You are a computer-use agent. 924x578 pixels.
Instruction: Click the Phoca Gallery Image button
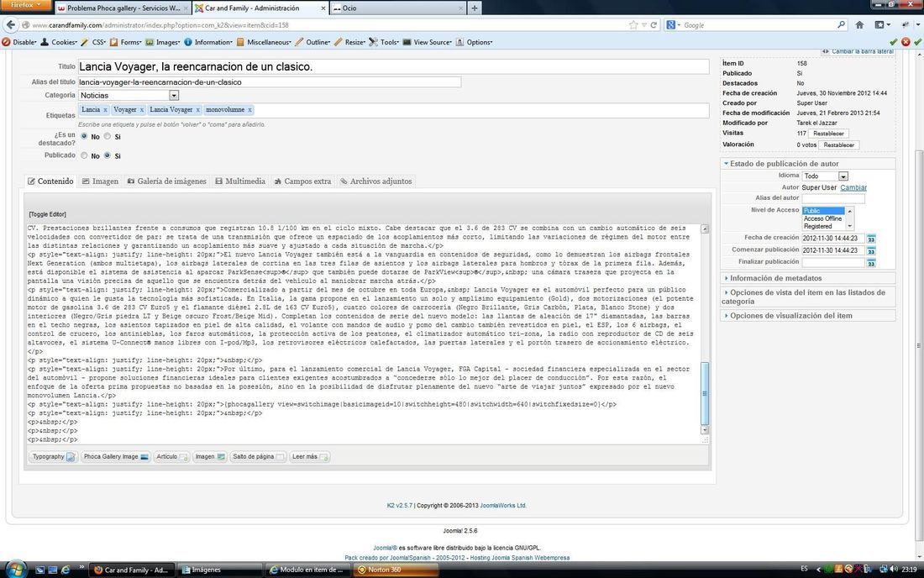point(116,457)
